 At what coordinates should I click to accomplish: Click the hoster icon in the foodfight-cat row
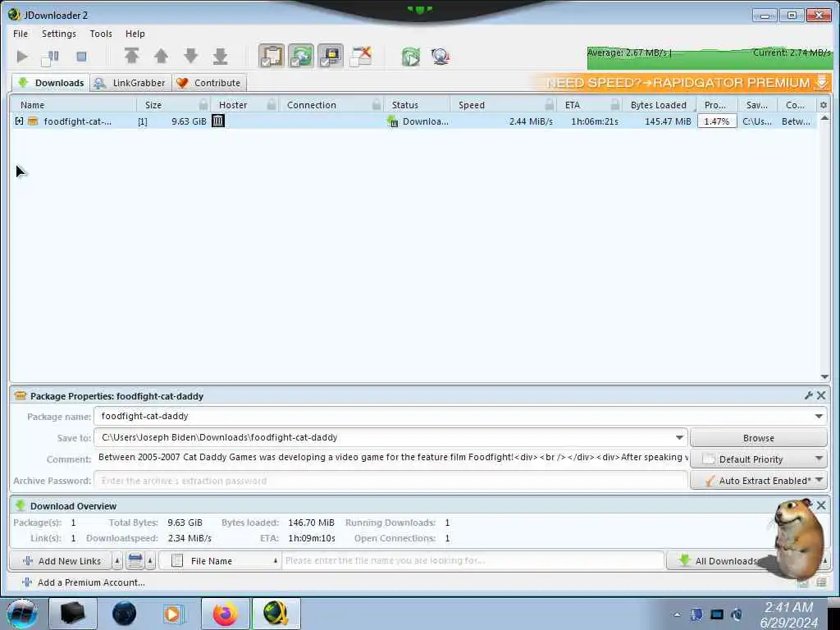(x=217, y=121)
